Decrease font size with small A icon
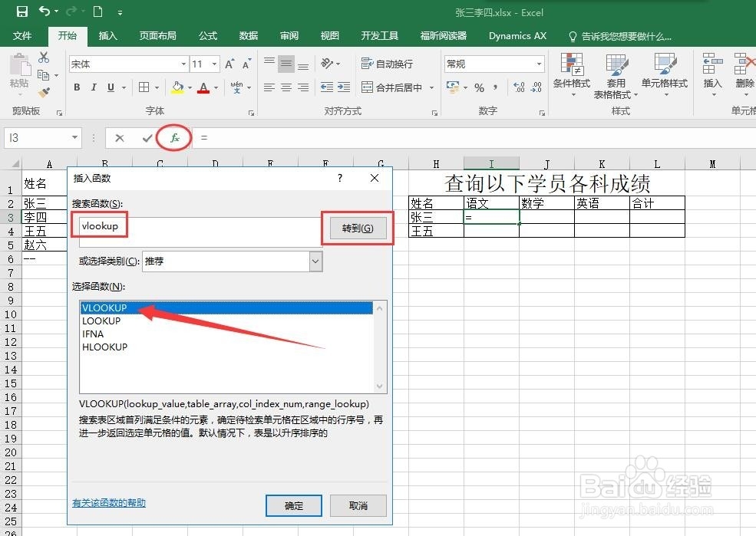This screenshot has height=536, width=756. click(x=246, y=64)
